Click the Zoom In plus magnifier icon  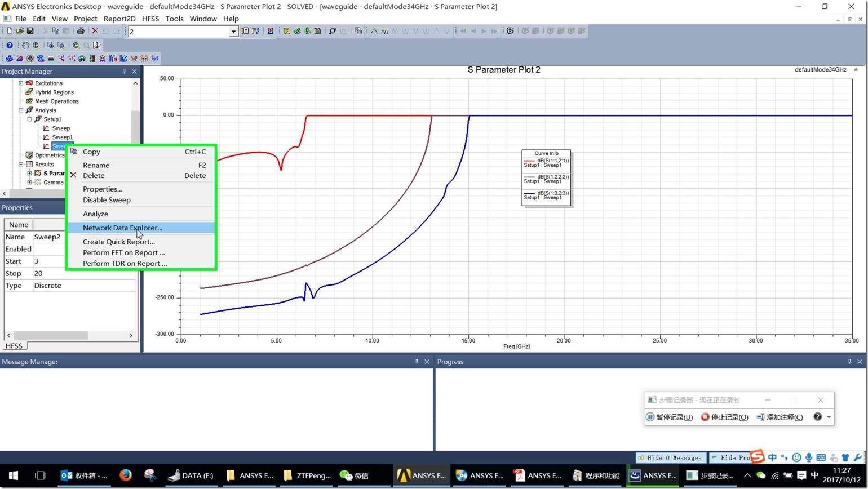(51, 45)
